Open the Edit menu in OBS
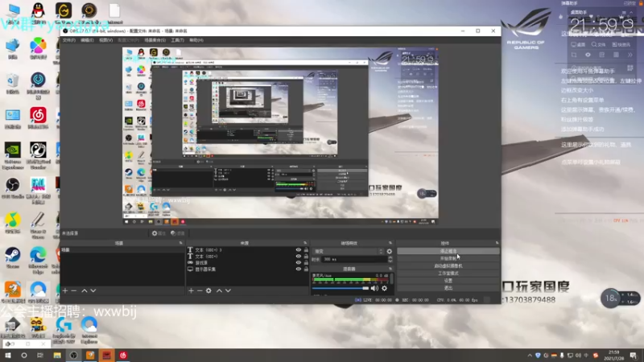 87,40
